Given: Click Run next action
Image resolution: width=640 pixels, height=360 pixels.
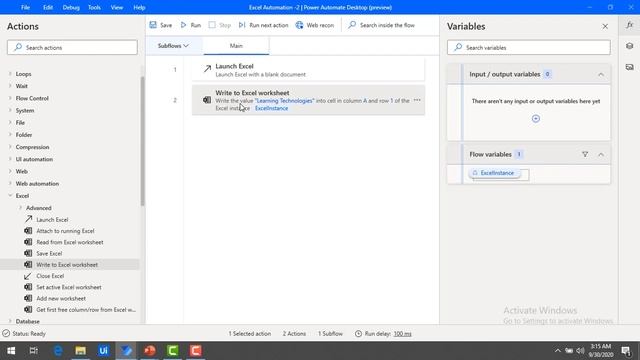Looking at the screenshot, I should point(263,25).
